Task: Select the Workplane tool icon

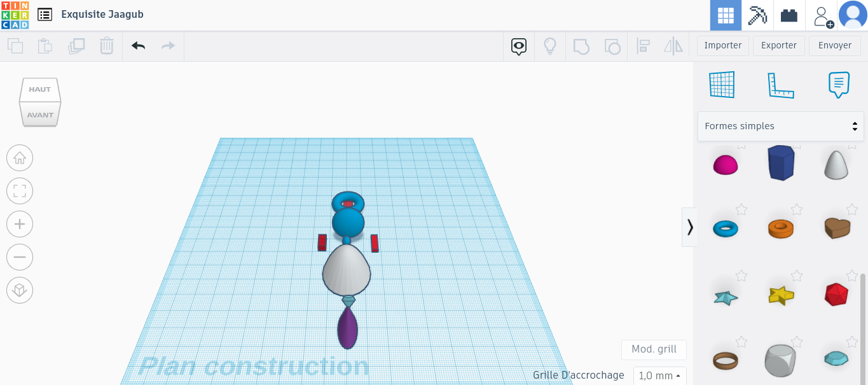Action: point(722,84)
